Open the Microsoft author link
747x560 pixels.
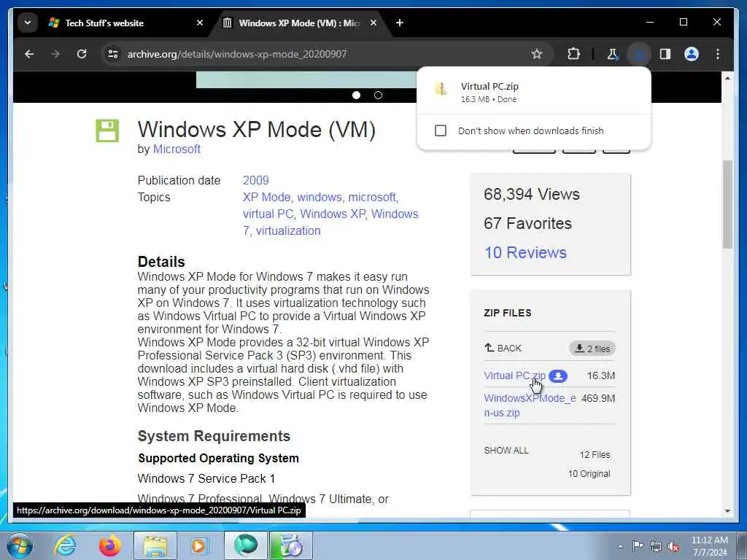pyautogui.click(x=177, y=149)
